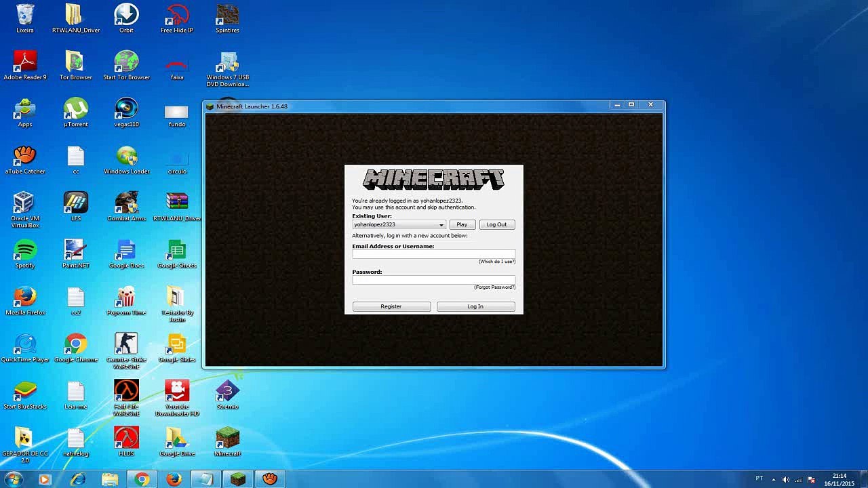Open the Google Drive desktop shortcut
This screenshot has width=868, height=488.
click(x=177, y=439)
